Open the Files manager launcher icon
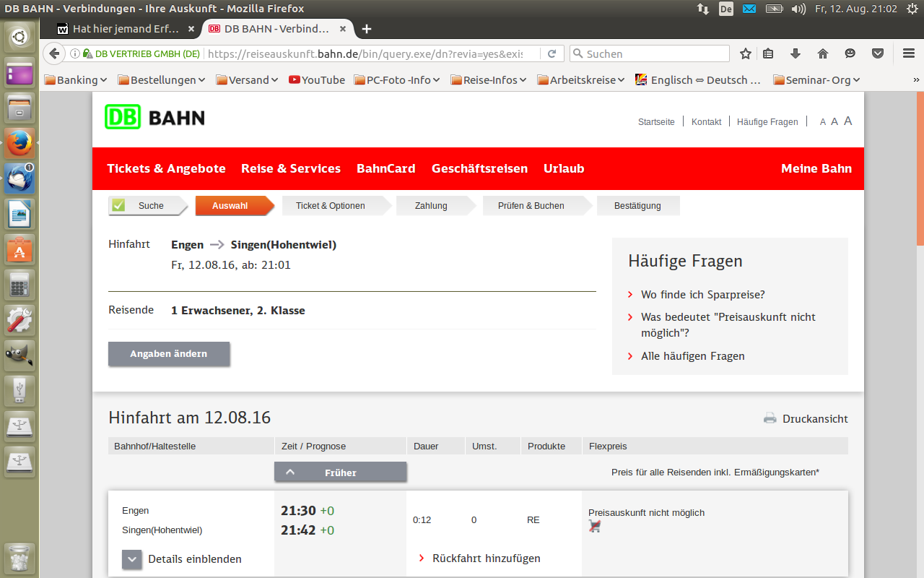924x578 pixels. (19, 108)
